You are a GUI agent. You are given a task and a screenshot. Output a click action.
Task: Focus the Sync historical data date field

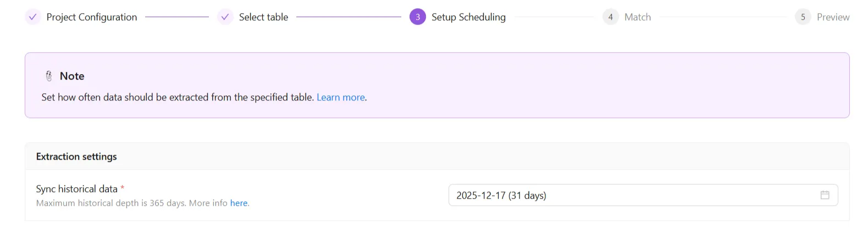(632, 195)
